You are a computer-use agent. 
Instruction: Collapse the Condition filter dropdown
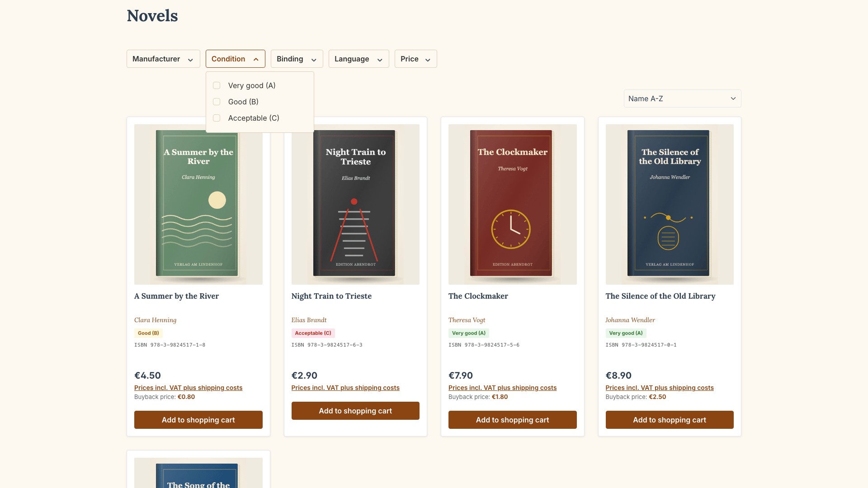point(235,59)
